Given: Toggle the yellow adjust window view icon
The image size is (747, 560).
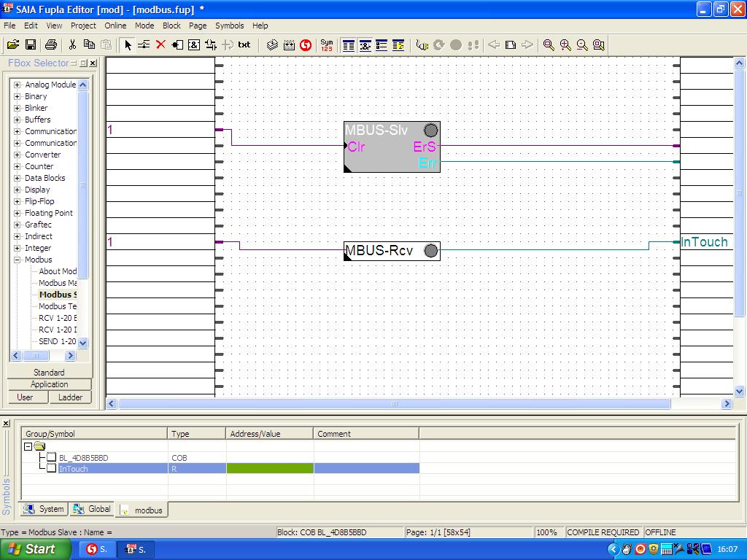Looking at the screenshot, I should coord(398,44).
